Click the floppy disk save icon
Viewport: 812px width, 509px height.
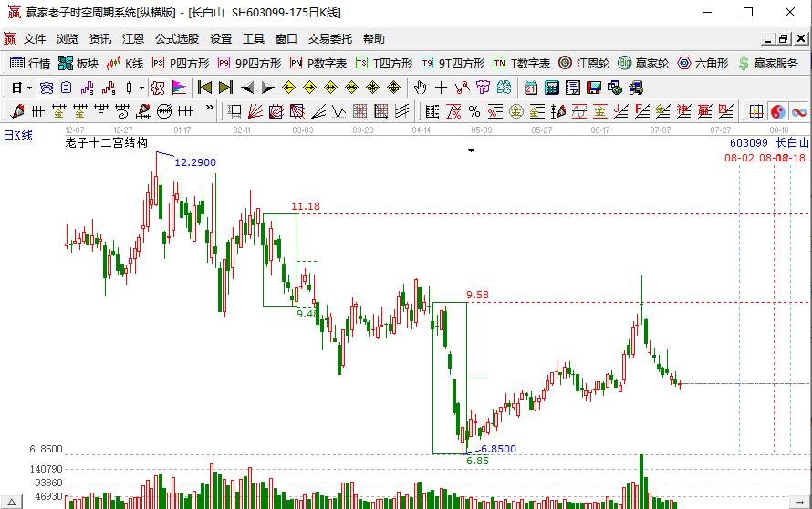pos(594,88)
